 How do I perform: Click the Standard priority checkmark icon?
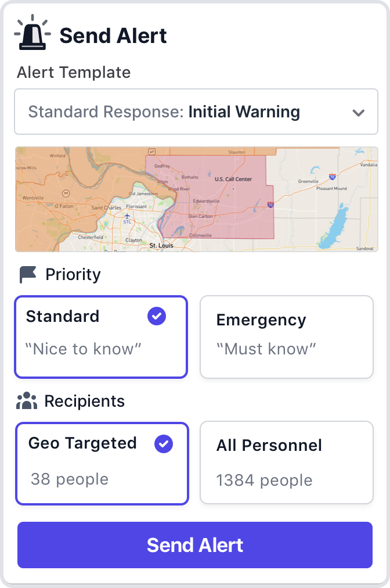(x=157, y=316)
